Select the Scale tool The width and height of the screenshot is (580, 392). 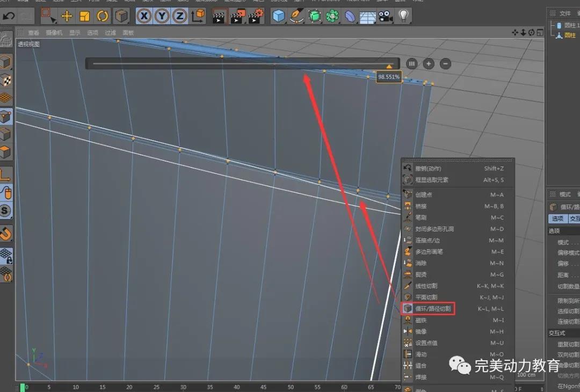tap(84, 16)
